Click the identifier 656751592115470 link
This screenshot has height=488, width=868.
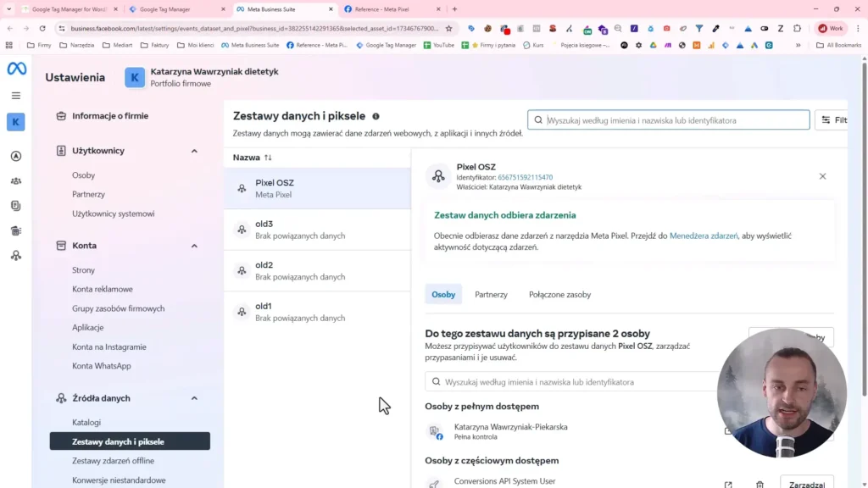[525, 177]
